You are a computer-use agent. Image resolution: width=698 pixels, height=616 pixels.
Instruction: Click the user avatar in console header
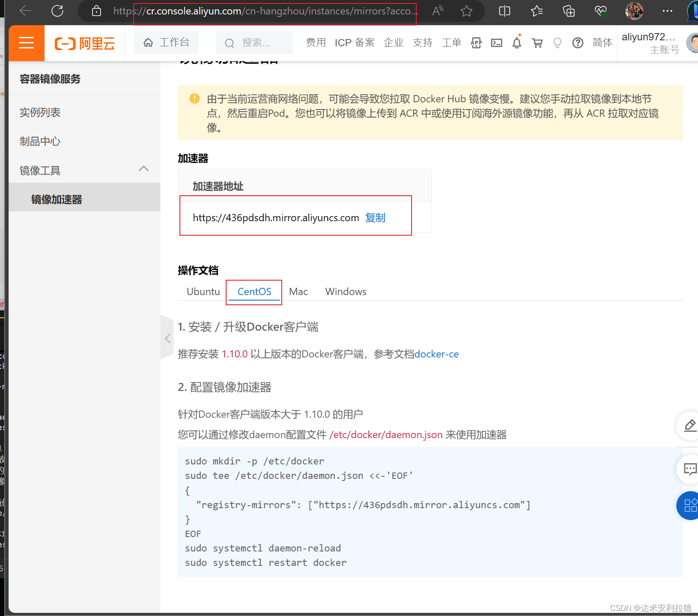pos(692,43)
